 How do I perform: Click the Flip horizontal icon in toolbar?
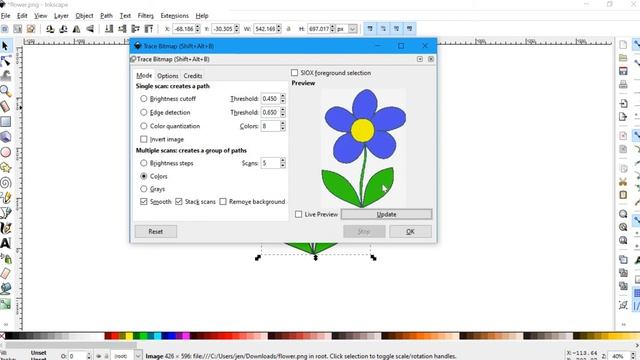coord(76,29)
